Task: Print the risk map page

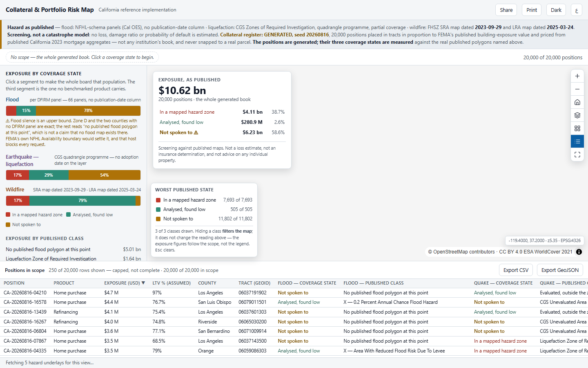Action: (532, 10)
